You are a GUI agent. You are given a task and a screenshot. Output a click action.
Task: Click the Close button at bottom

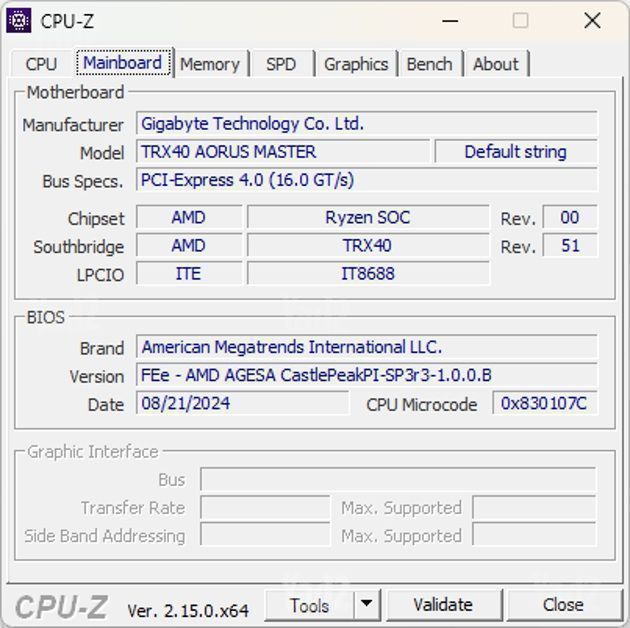(x=563, y=605)
